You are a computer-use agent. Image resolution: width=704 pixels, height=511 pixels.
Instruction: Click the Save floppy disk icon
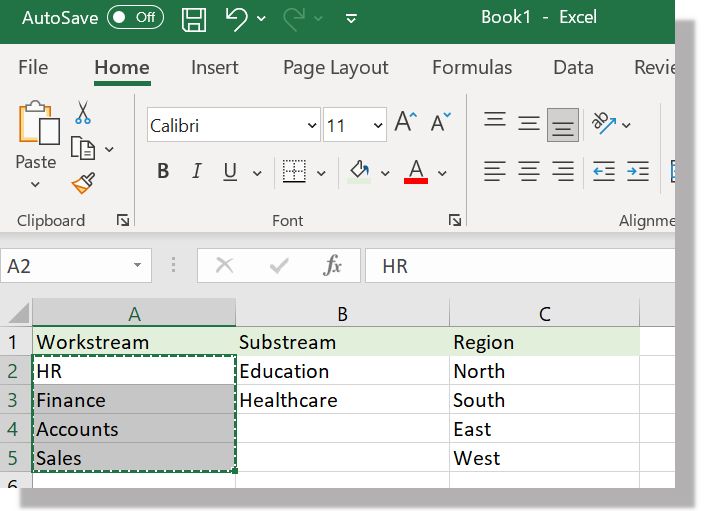point(194,18)
